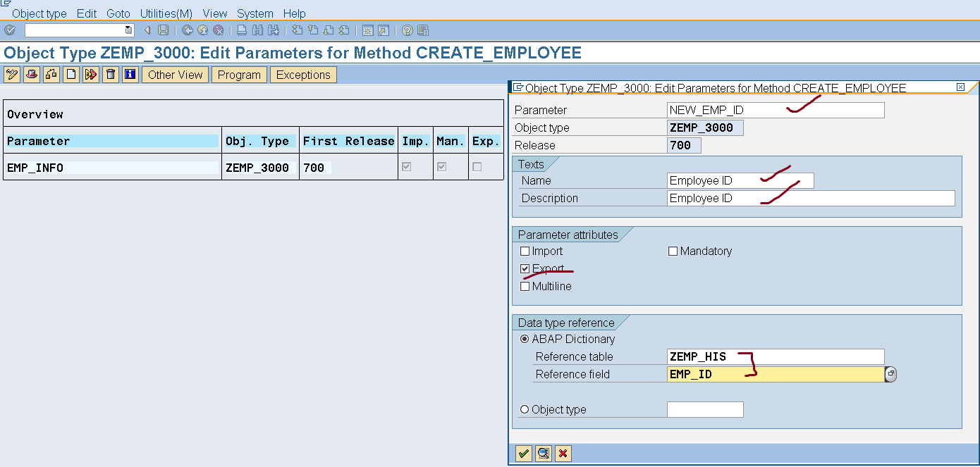Open the Goto menu
980x467 pixels.
click(118, 13)
